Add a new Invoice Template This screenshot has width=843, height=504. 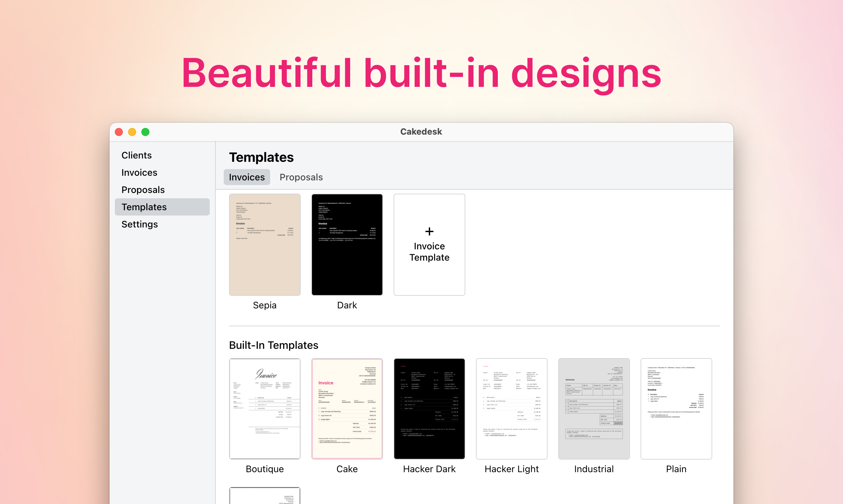(x=429, y=244)
